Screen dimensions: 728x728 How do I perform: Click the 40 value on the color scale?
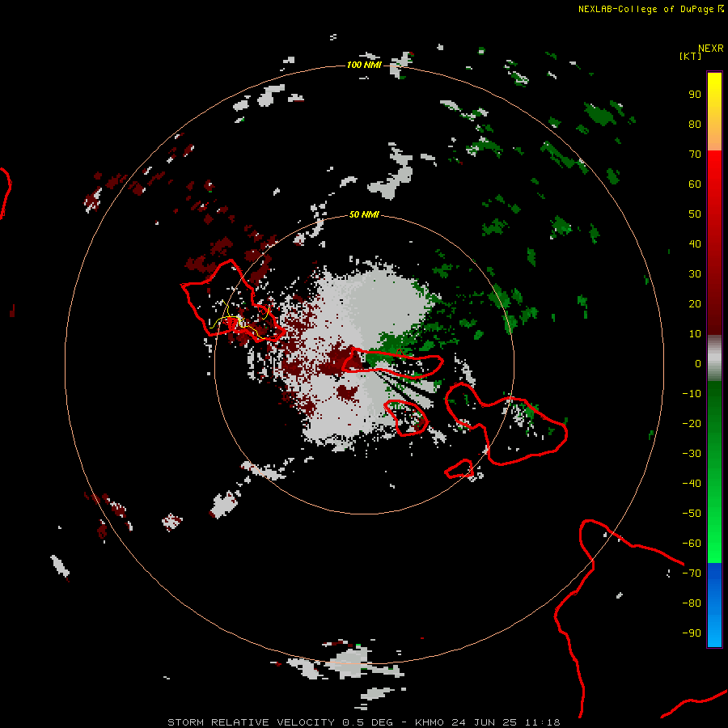695,243
